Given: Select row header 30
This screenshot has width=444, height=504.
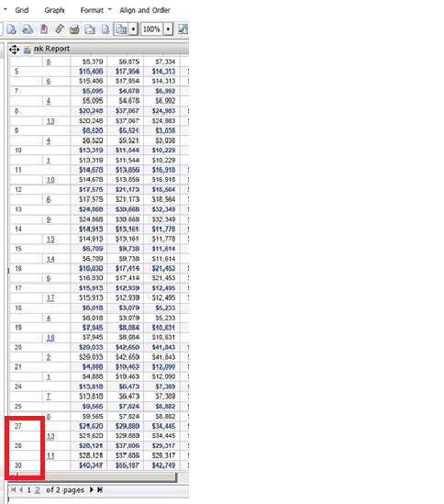Looking at the screenshot, I should [18, 465].
